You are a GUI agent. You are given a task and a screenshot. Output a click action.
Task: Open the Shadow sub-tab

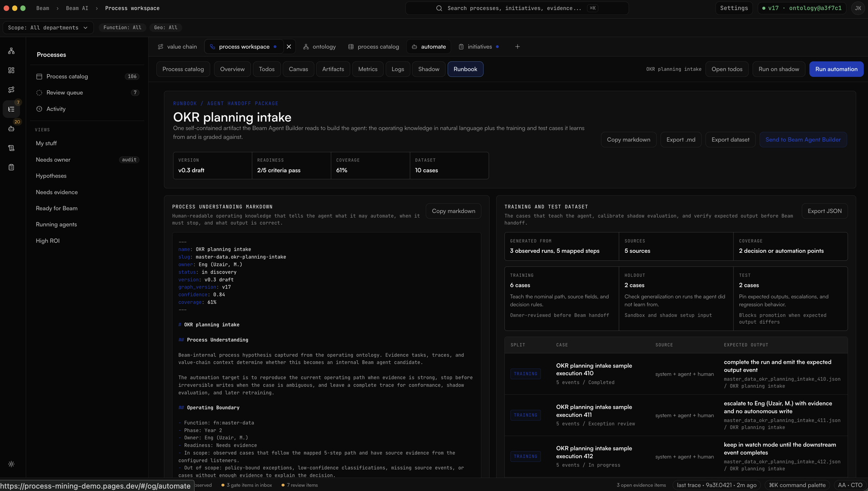429,69
